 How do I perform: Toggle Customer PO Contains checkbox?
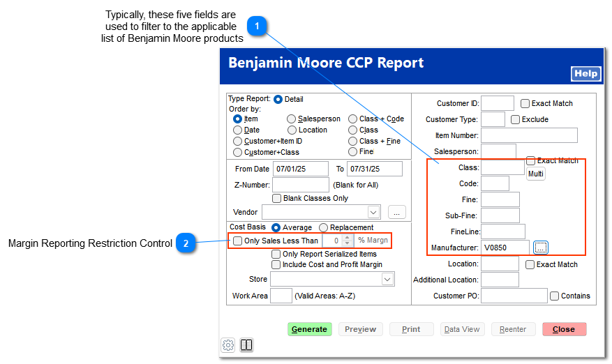tap(554, 296)
